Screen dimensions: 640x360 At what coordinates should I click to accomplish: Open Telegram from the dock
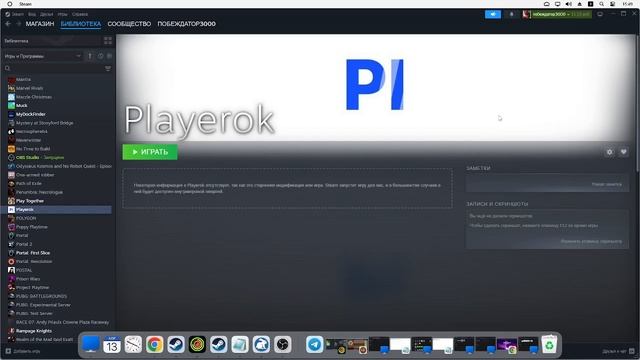pyautogui.click(x=315, y=344)
